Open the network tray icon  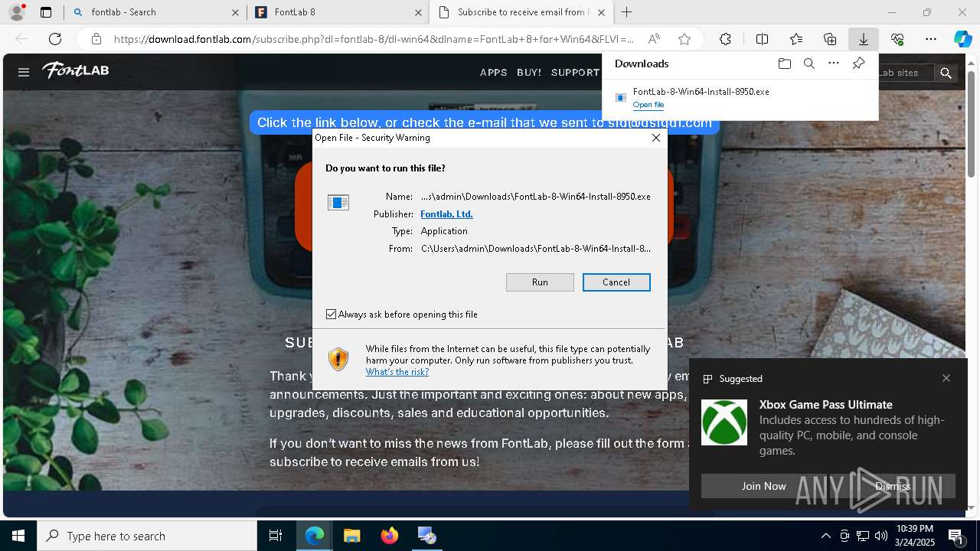[x=863, y=536]
